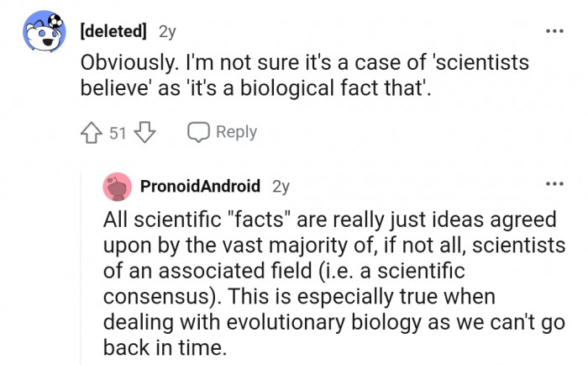Click the 2y timestamp on deleted comment
The height and width of the screenshot is (365, 588).
167,32
